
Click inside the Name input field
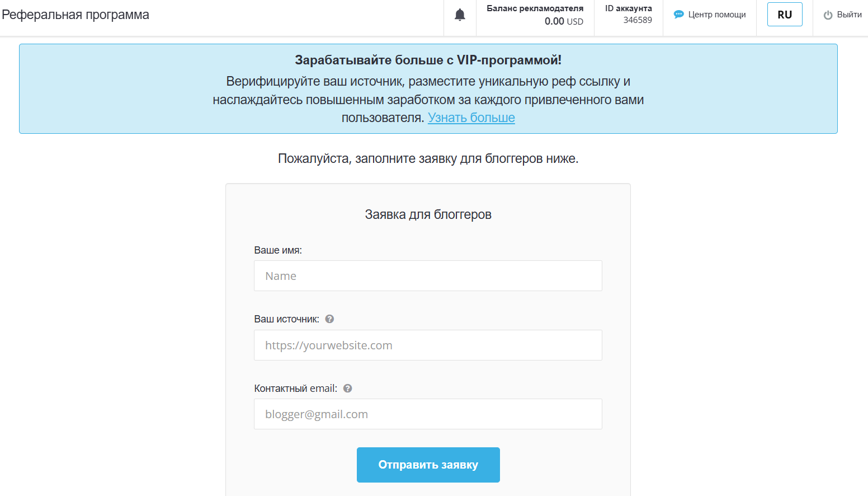click(x=428, y=275)
